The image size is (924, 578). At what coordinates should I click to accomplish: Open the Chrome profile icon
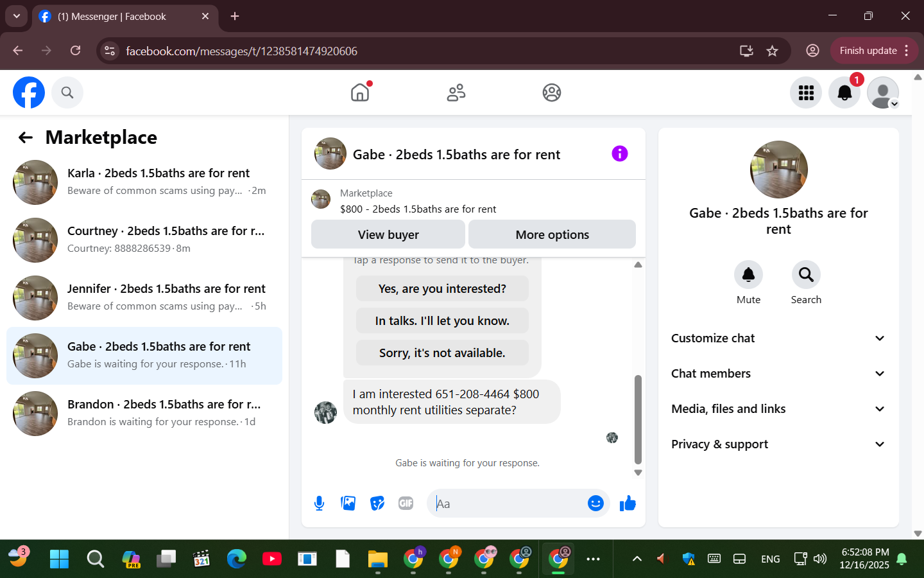coord(812,51)
